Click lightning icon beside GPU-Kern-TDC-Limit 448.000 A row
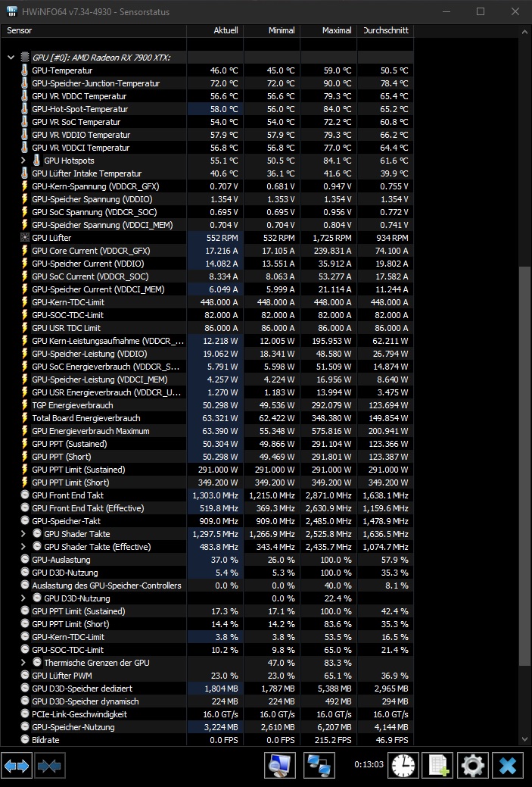532x787 pixels. click(24, 302)
